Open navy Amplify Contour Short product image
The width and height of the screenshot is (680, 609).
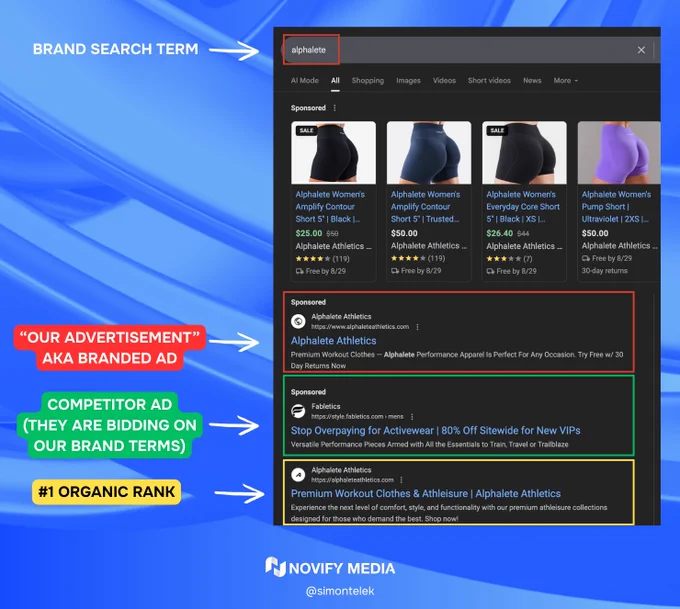(429, 153)
